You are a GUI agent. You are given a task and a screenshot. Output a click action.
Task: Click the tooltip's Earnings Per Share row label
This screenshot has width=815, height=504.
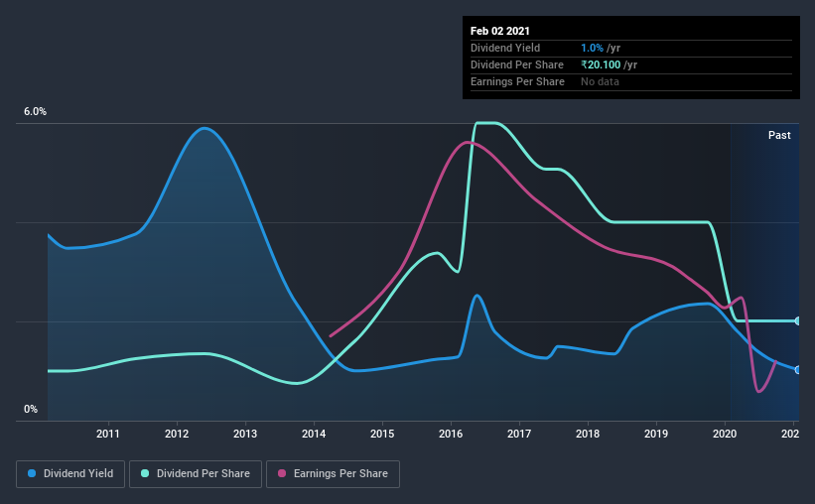(x=517, y=81)
